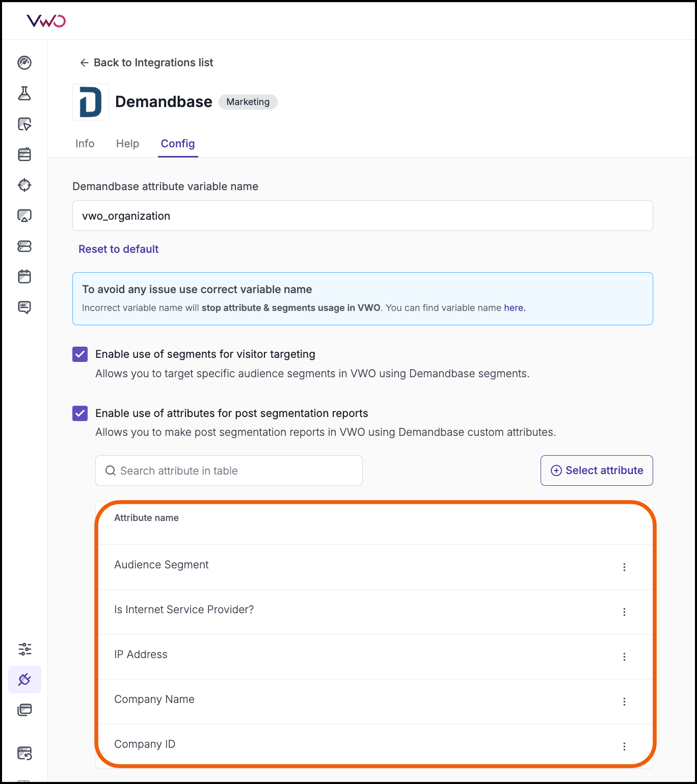Open the crosshair target icon in sidebar
Screen dimensions: 697x784
click(x=24, y=185)
